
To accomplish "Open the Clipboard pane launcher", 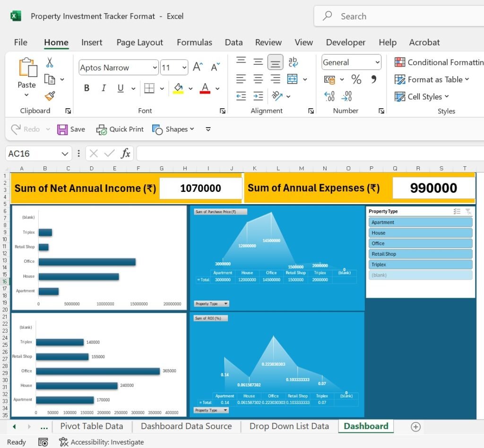I will click(x=68, y=111).
